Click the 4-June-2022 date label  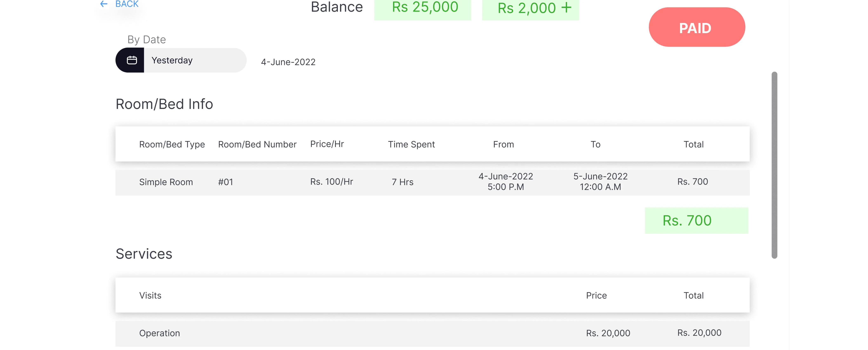coord(288,62)
